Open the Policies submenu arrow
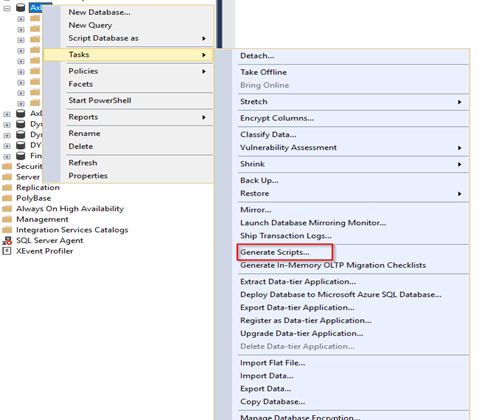479x420 pixels. tap(204, 71)
